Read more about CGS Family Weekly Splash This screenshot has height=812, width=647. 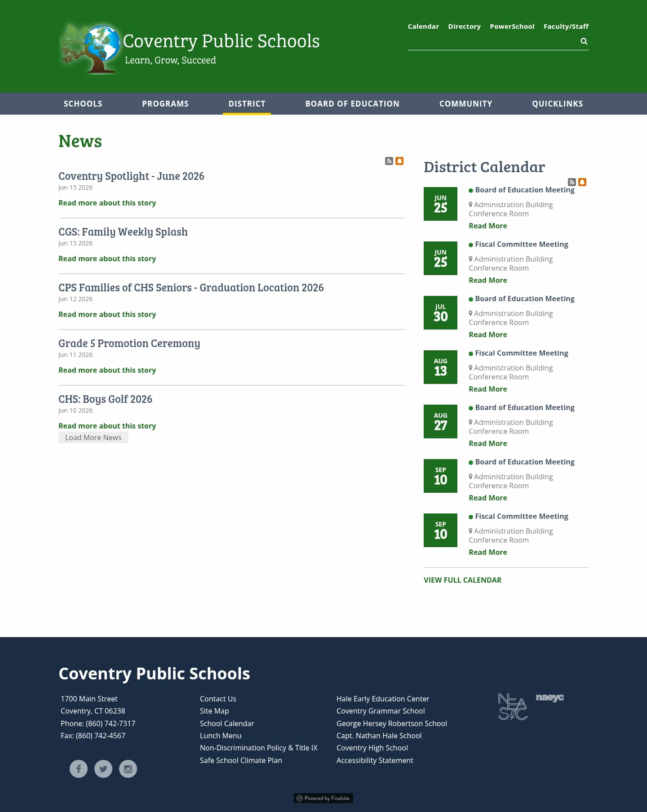107,259
